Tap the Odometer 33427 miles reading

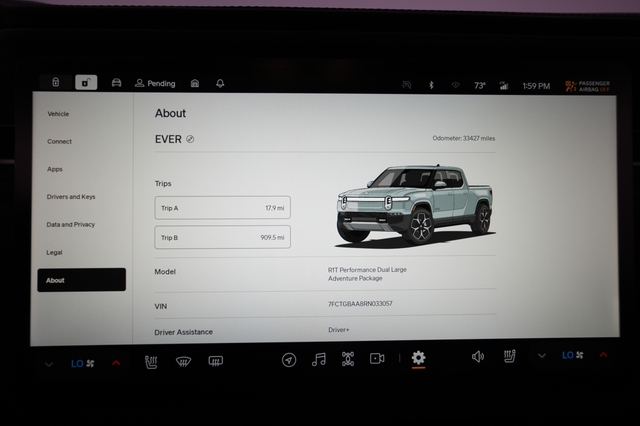click(464, 138)
